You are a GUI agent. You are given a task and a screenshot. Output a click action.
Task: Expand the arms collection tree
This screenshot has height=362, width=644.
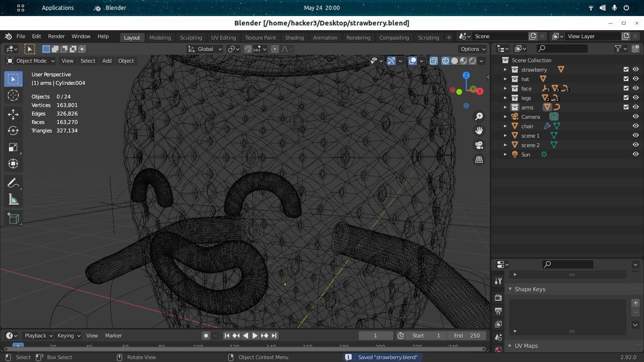pos(505,107)
